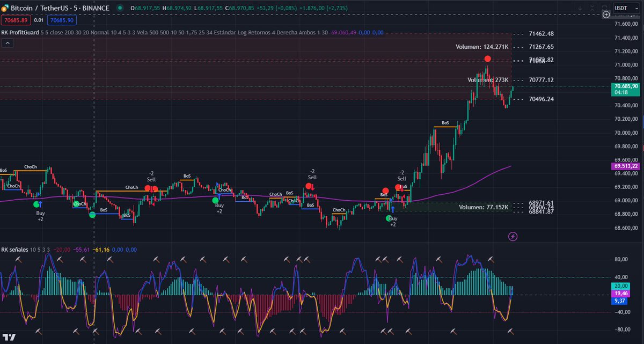Click the square icon left of USDT
Image resolution: width=644 pixels, height=344 pixels.
605,8
